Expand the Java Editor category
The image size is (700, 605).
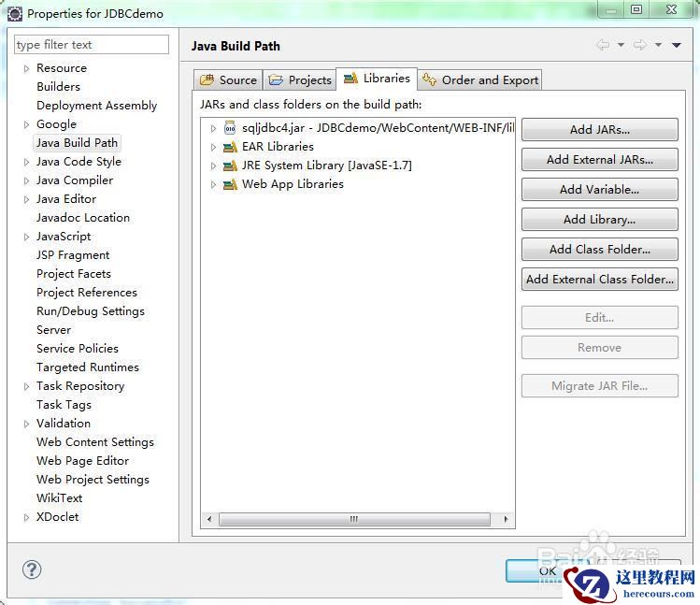[26, 200]
